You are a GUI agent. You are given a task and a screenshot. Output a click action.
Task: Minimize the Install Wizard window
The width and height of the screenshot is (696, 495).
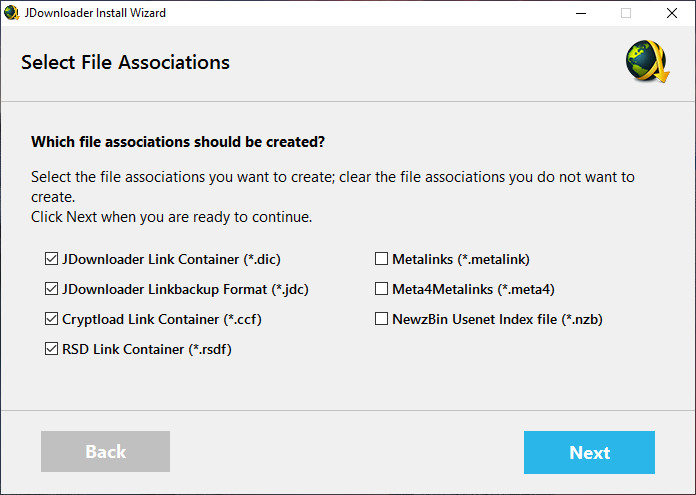[580, 13]
